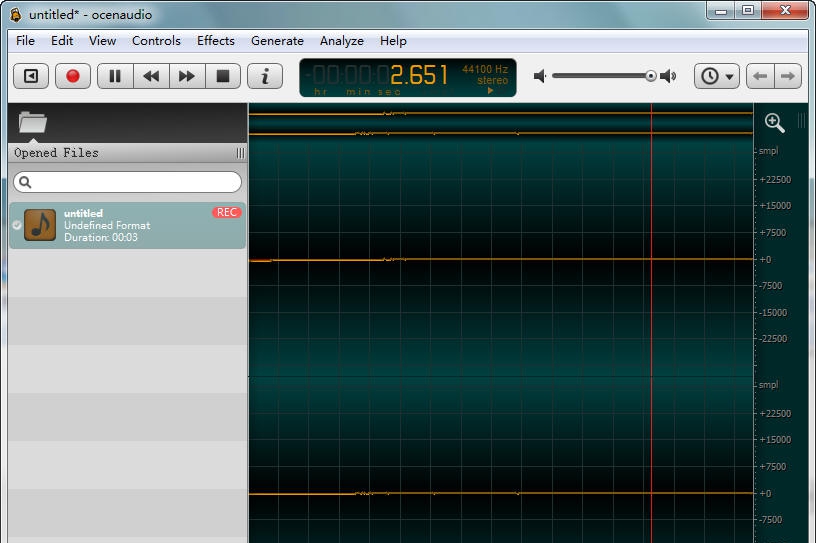Mute using the low-volume speaker icon
Screen dimensions: 816x543
point(540,76)
